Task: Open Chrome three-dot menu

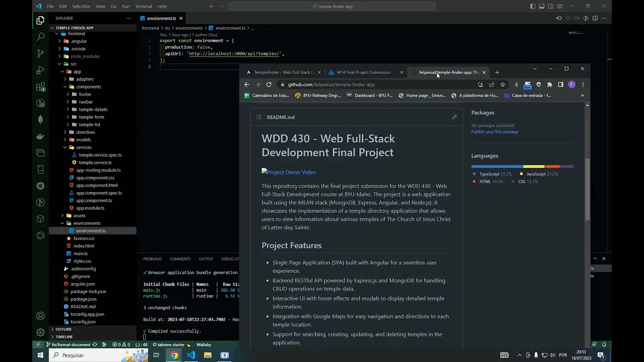Action: click(583, 84)
